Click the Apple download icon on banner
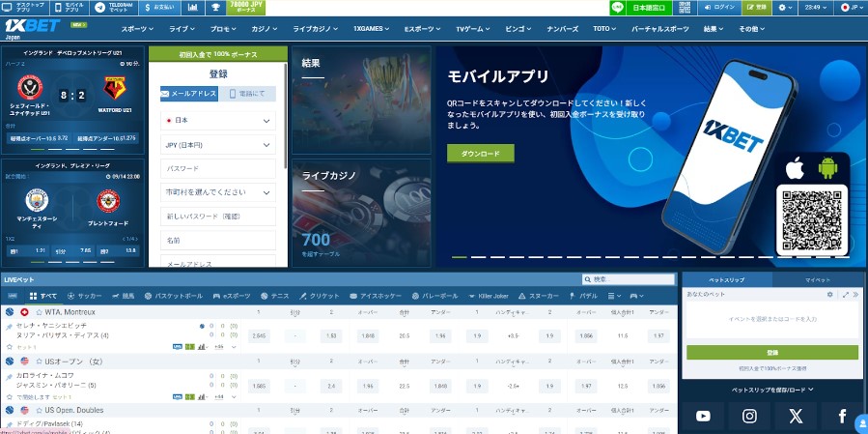Viewport: 868px width, 434px height. (795, 168)
